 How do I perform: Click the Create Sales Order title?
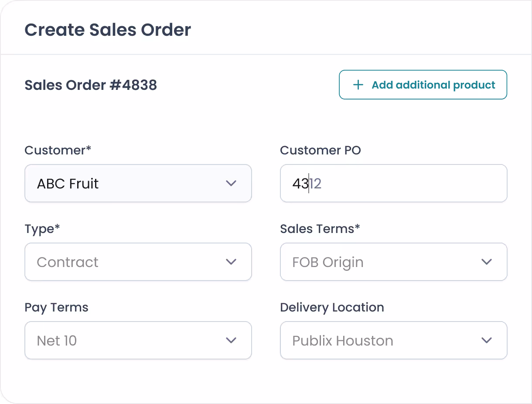pos(108,30)
